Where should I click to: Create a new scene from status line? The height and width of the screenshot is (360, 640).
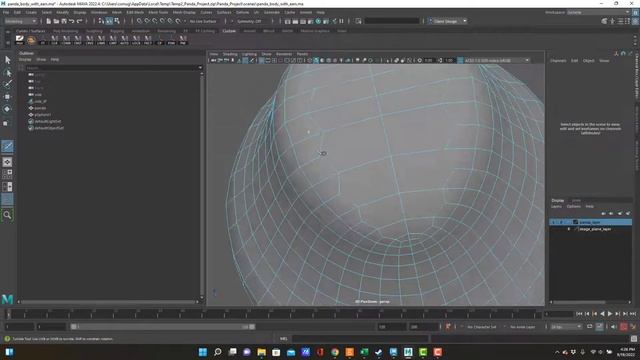49,21
